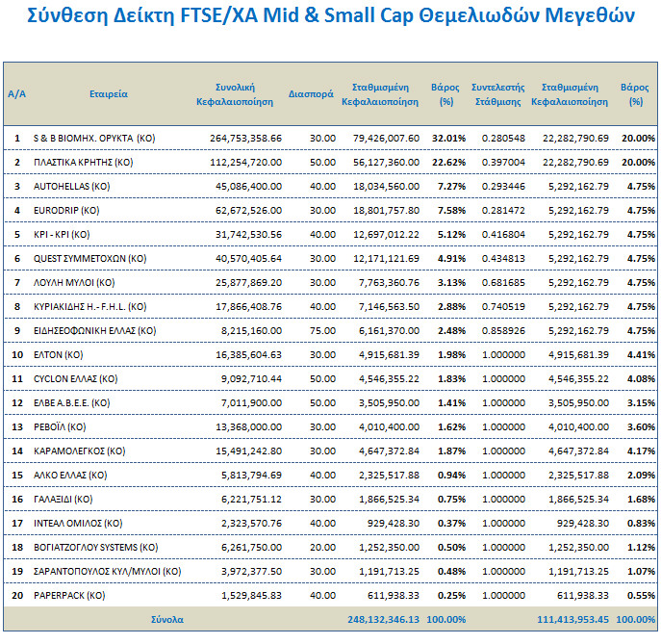Click the ΒΟΓΙΑΤΖΟΓΛΟΥ SYSTEMS (ΚΟ) cell

[95, 547]
